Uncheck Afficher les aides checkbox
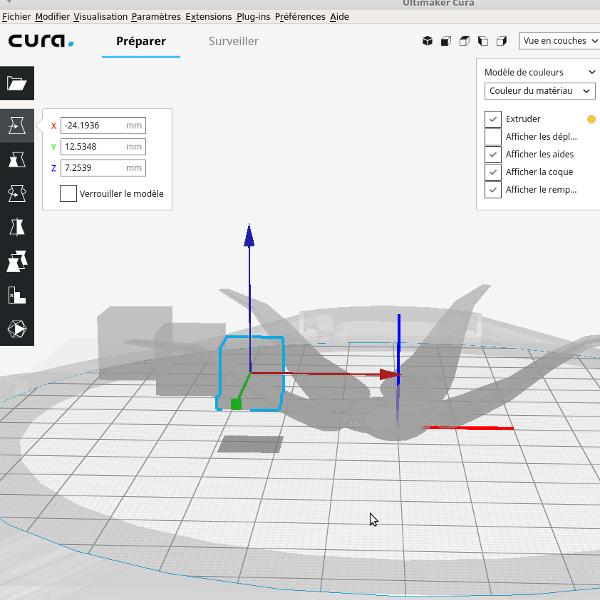This screenshot has height=600, width=600. (x=493, y=154)
